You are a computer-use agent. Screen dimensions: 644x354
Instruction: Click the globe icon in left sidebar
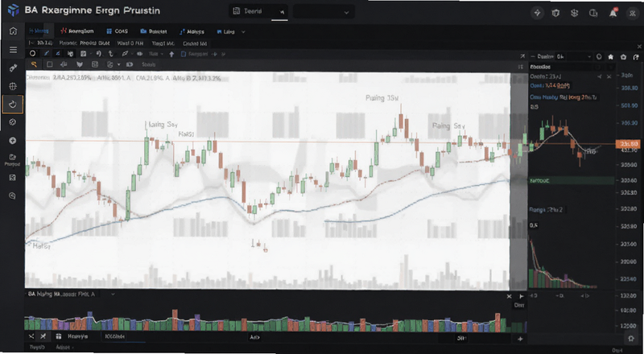coord(13,86)
